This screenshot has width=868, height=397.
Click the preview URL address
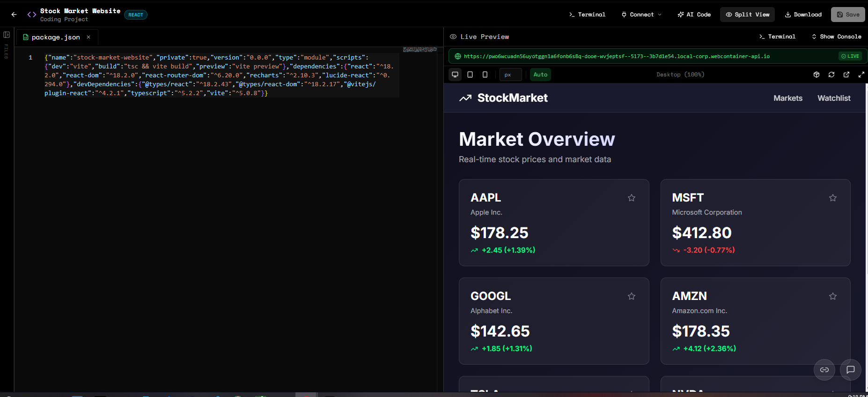tap(617, 56)
